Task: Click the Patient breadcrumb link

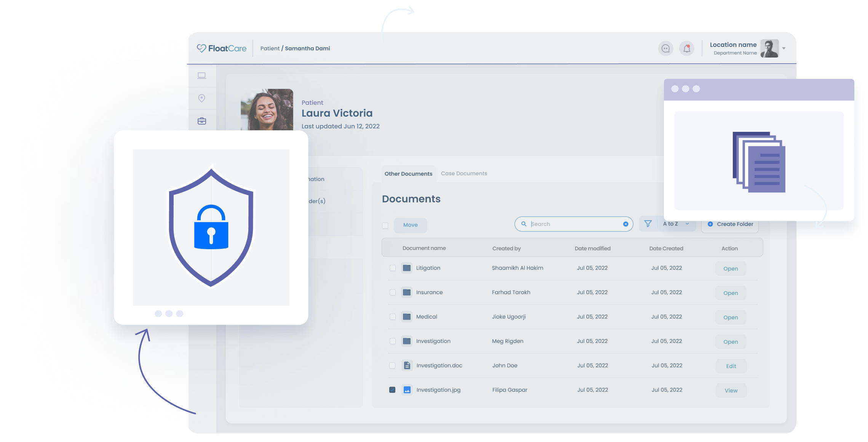Action: coord(270,48)
